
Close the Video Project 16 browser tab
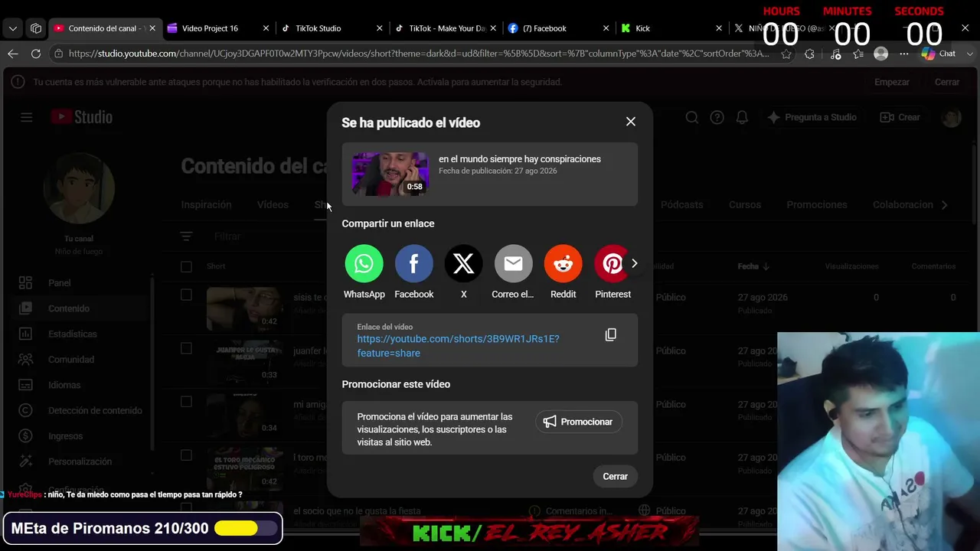point(266,28)
